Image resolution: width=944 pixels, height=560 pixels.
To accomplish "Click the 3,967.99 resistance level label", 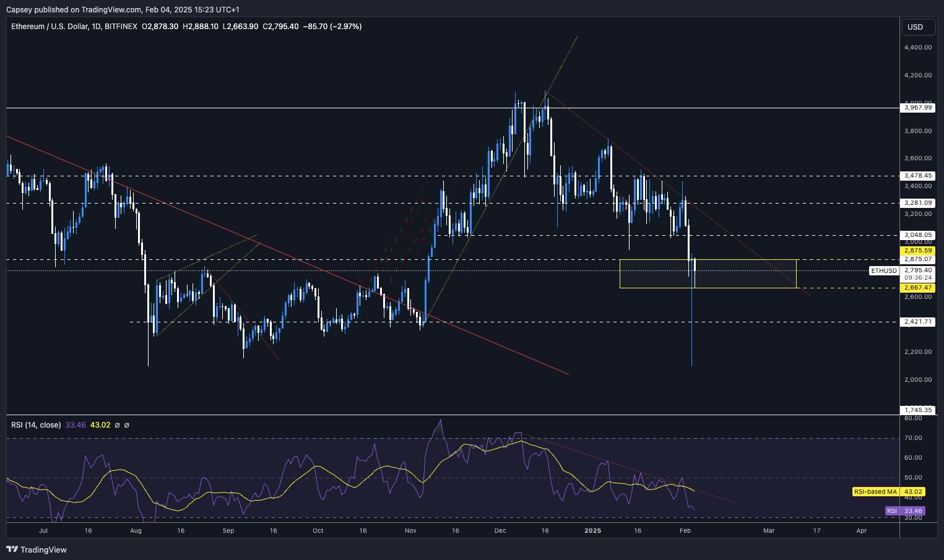I will click(x=919, y=108).
